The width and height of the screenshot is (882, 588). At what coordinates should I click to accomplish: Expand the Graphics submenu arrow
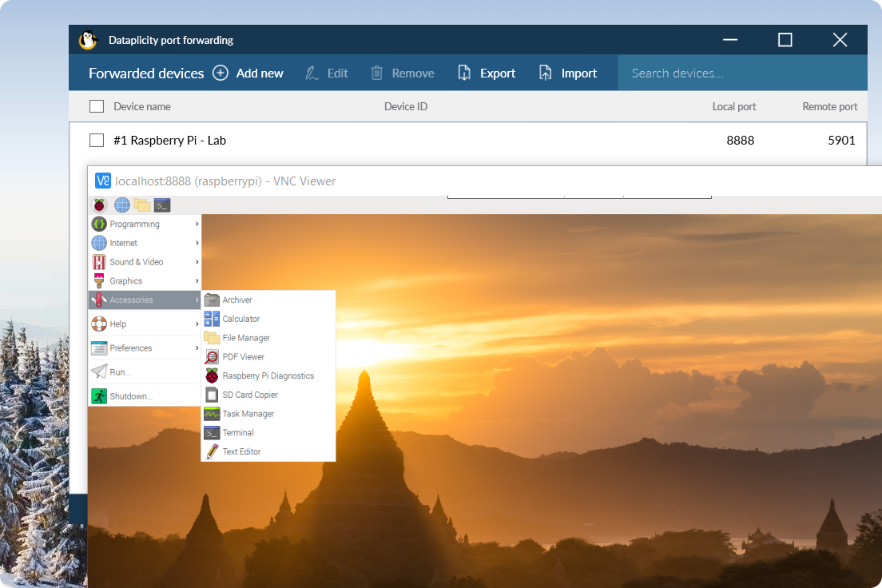(197, 280)
